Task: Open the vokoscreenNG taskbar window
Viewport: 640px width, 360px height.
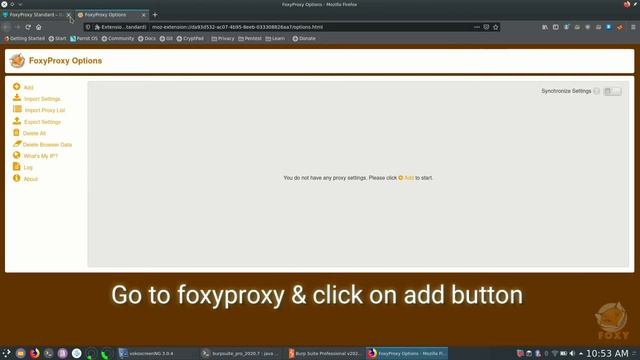Action: 157,353
